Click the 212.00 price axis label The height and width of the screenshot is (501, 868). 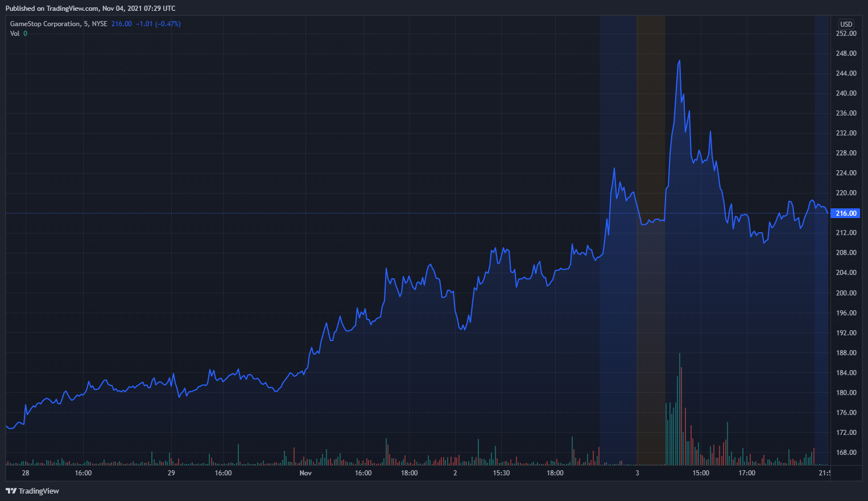pos(846,233)
